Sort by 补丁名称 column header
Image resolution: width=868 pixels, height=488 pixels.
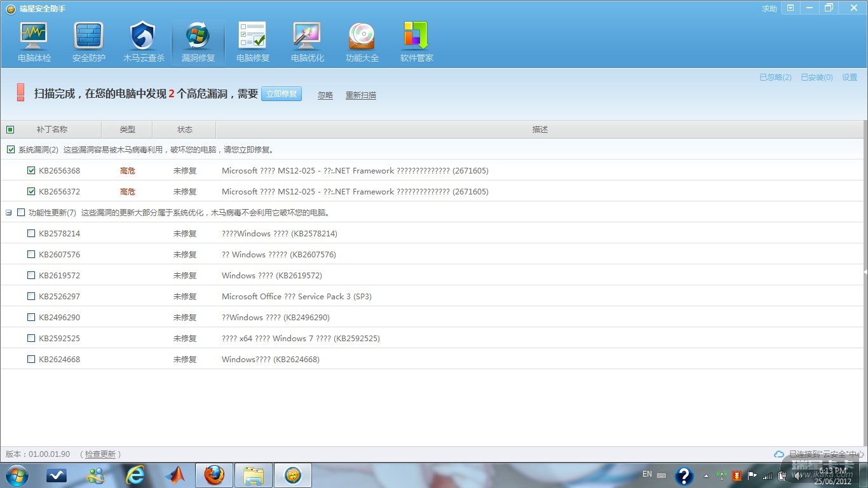click(51, 130)
